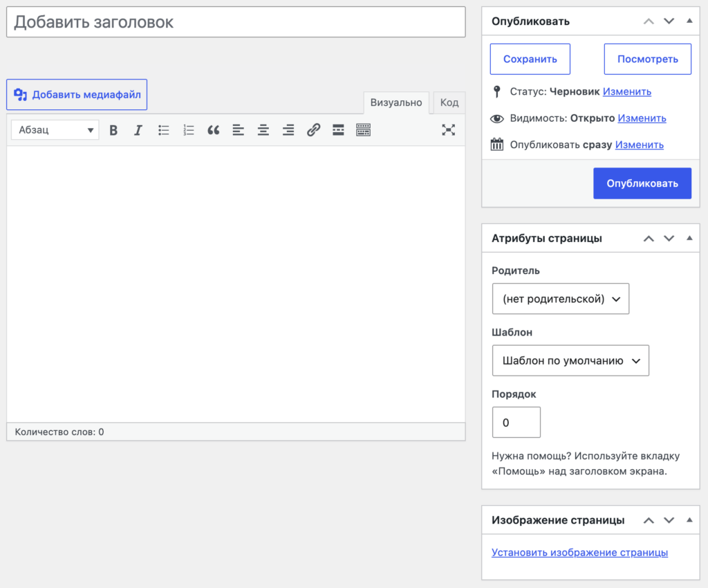
Task: Align text to the center
Action: pyautogui.click(x=263, y=131)
